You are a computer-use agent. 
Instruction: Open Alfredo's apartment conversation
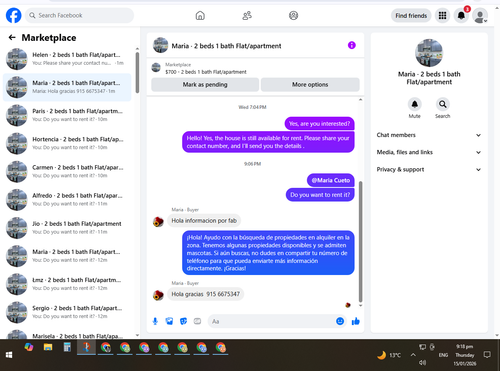67,200
